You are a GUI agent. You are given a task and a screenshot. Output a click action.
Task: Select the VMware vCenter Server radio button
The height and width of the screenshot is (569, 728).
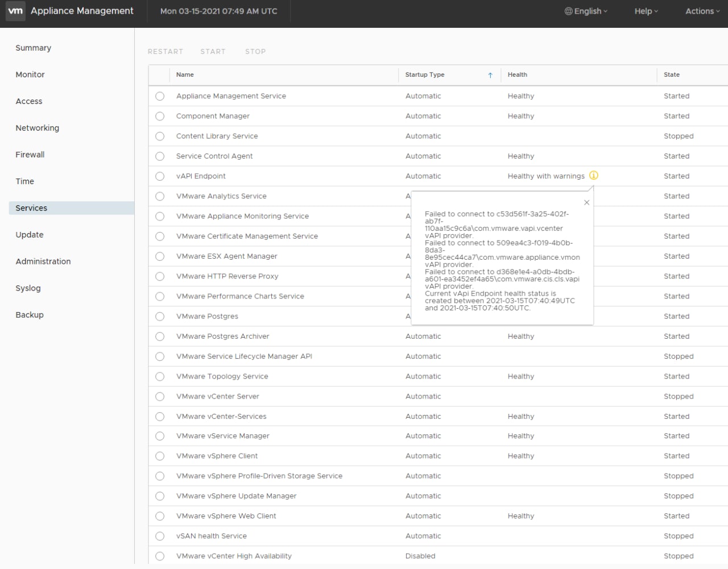[160, 396]
